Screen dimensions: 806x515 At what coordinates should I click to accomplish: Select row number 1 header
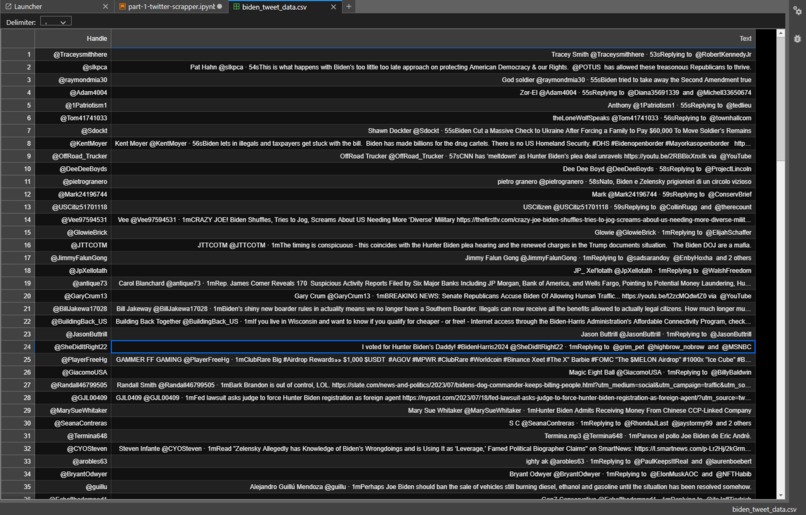tap(17, 54)
